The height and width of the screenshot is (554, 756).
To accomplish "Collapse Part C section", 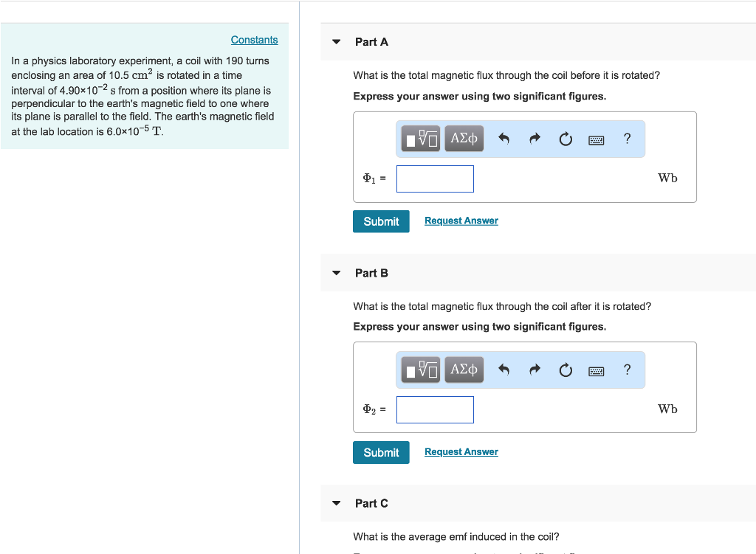I will pyautogui.click(x=336, y=503).
